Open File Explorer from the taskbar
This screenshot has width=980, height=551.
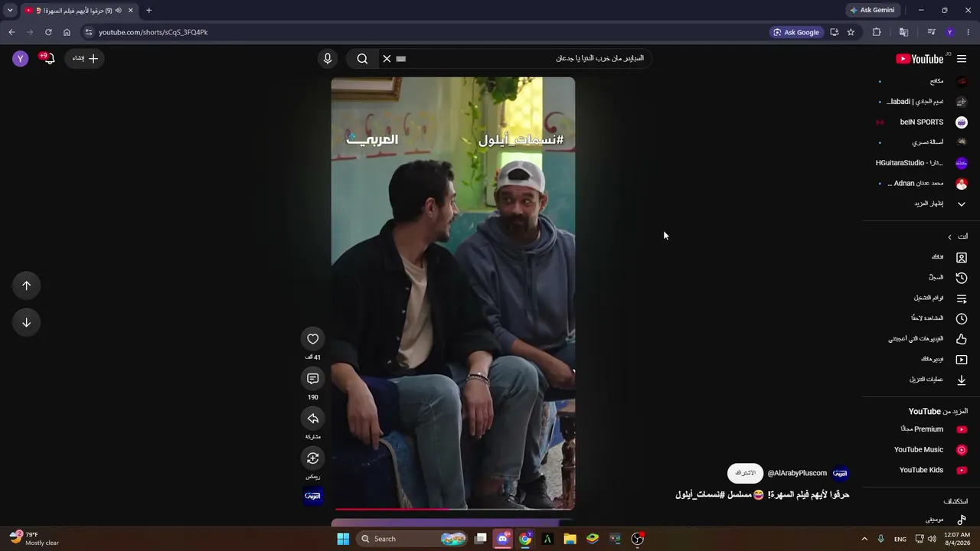[570, 539]
